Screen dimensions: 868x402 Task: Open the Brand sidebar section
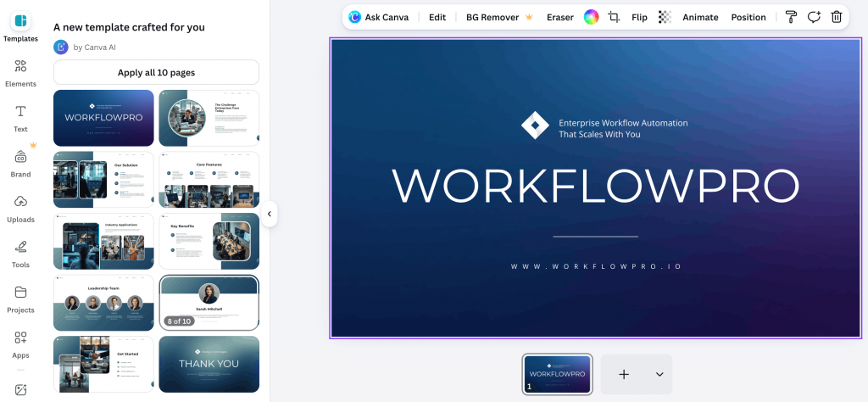(x=20, y=164)
